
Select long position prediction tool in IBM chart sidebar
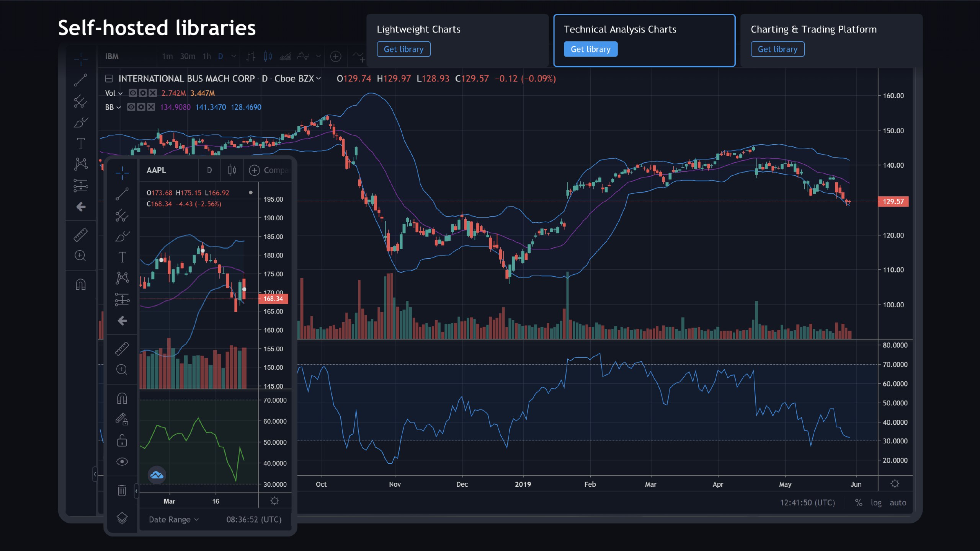pos(81,186)
